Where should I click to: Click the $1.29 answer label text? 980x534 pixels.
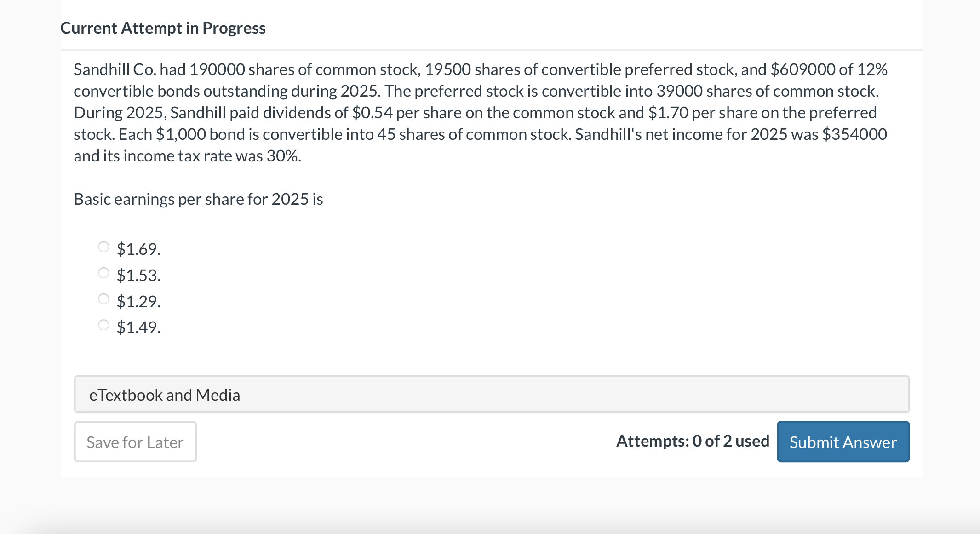tap(138, 301)
